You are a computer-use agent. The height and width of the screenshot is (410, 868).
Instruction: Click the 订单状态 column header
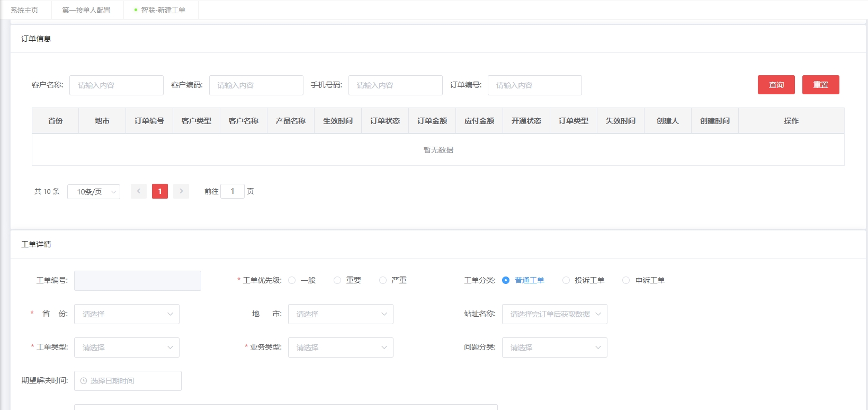click(x=385, y=121)
